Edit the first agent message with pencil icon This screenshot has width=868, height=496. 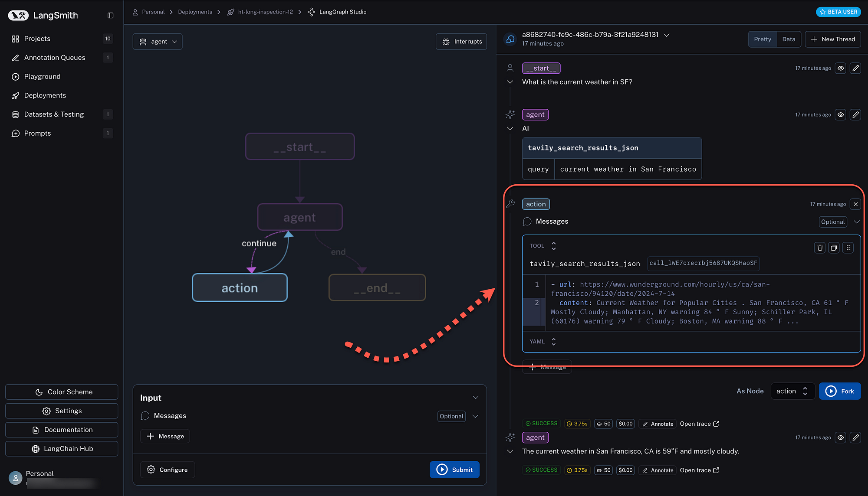click(855, 114)
